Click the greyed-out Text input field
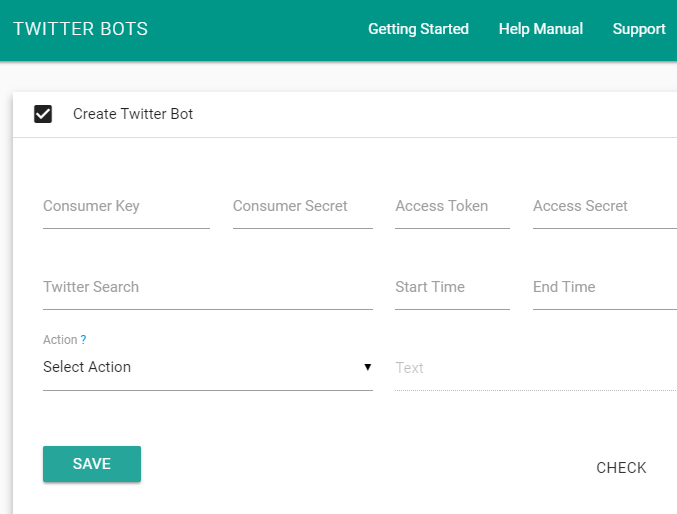 [535, 368]
